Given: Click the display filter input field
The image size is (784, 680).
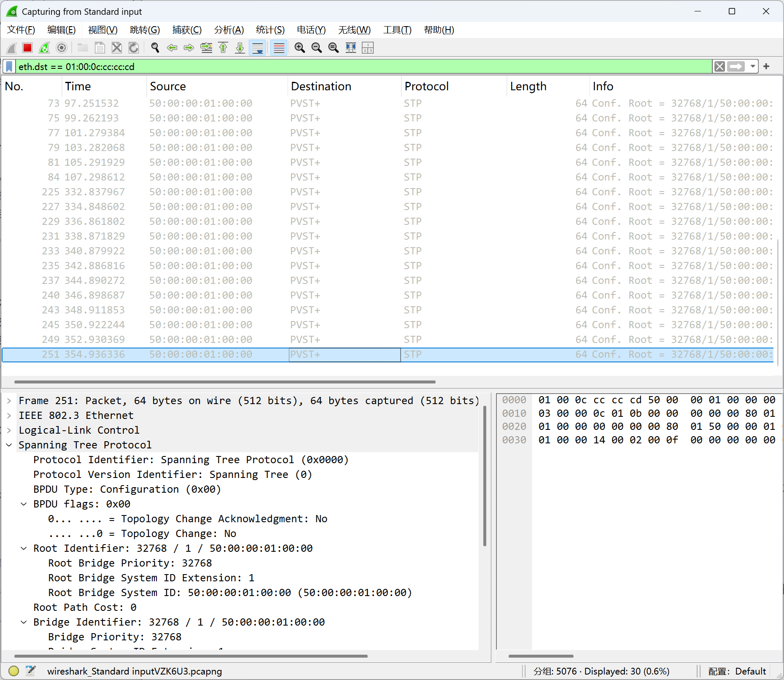Looking at the screenshot, I should click(x=364, y=67).
